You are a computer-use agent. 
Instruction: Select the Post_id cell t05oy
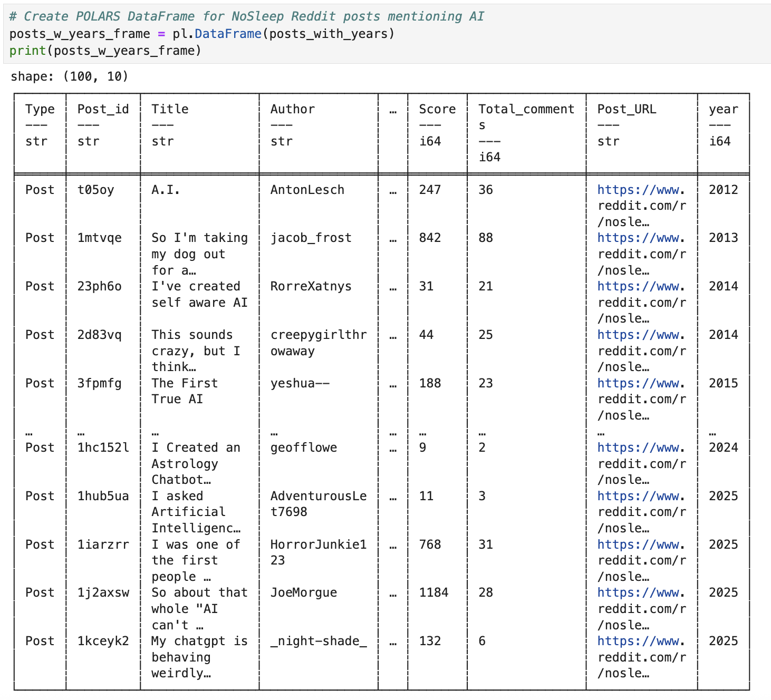click(x=95, y=190)
